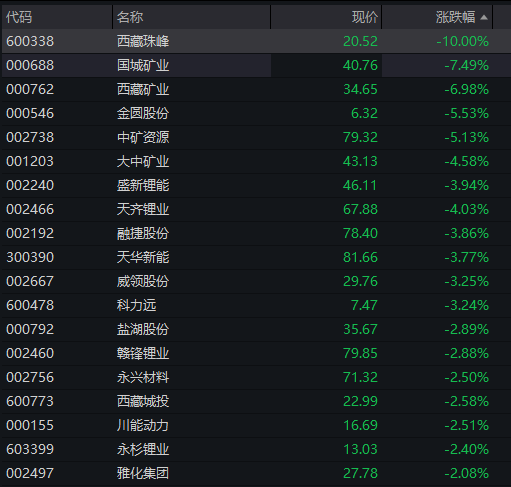The height and width of the screenshot is (487, 511).
Task: Click price 20.52 for 西藏珠峰
Action: tap(360, 41)
